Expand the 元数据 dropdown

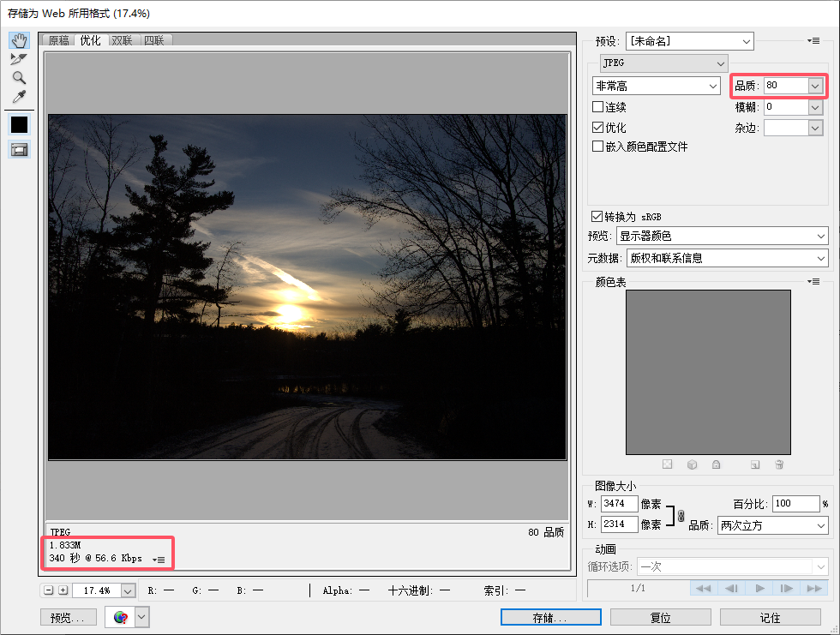coord(727,258)
